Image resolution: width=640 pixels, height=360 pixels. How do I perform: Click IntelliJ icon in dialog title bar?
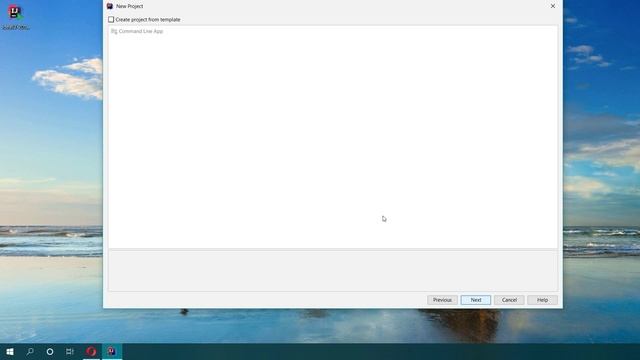coord(110,6)
